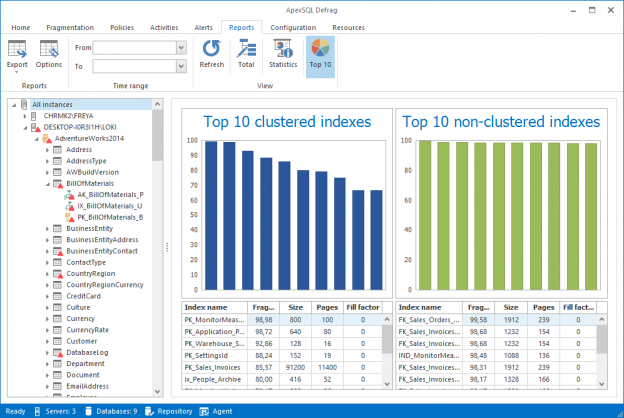
Task: Select the Top 10 view
Action: [320, 56]
